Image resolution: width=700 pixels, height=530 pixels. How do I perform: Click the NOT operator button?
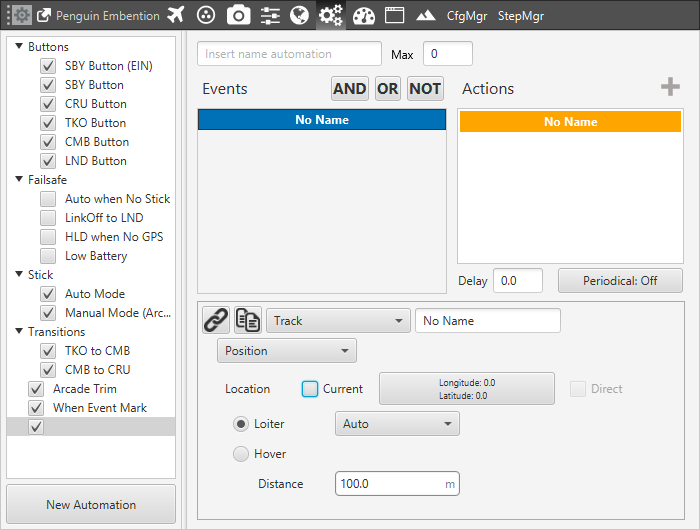coord(425,88)
